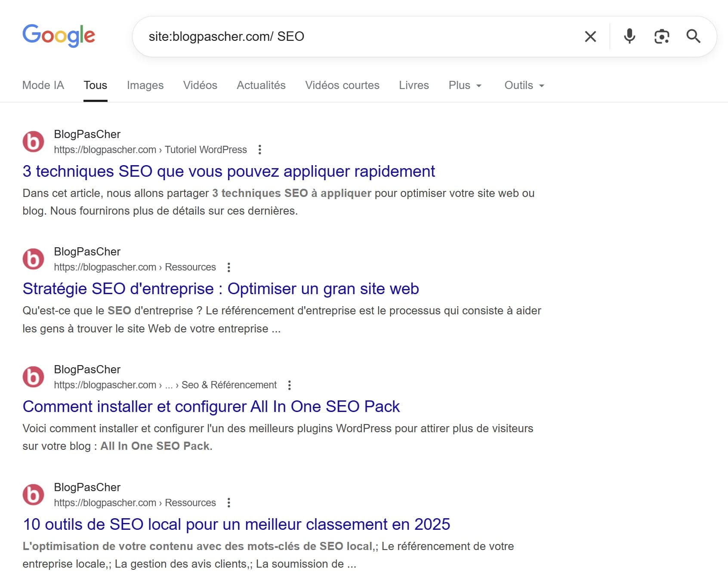
Task: Open three-dot menu for Seo & Référencement result
Action: coord(289,385)
